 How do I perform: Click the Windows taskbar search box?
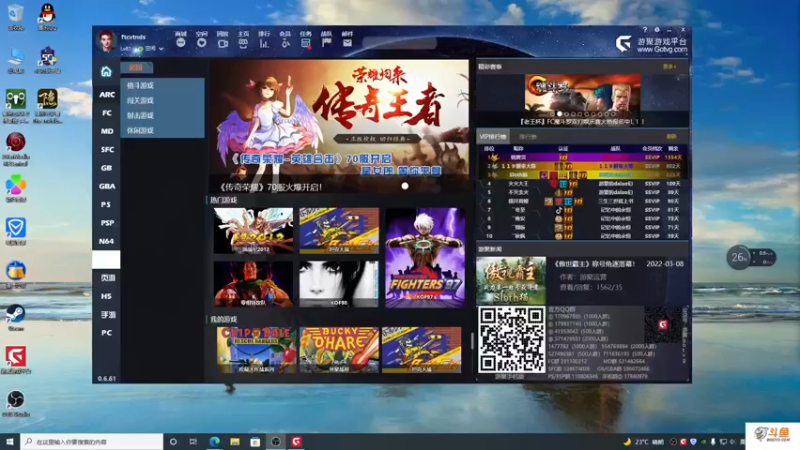92,441
